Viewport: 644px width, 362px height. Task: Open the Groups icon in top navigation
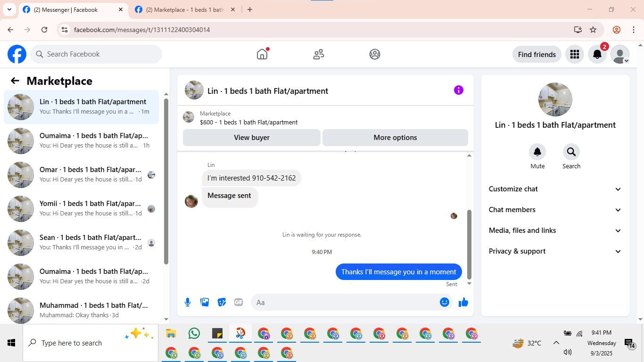pos(375,54)
